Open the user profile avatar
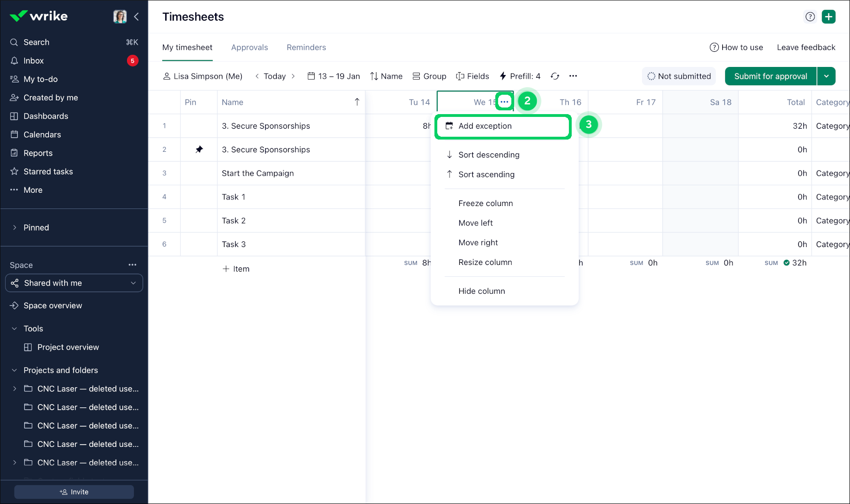This screenshot has width=850, height=504. pyautogui.click(x=120, y=17)
